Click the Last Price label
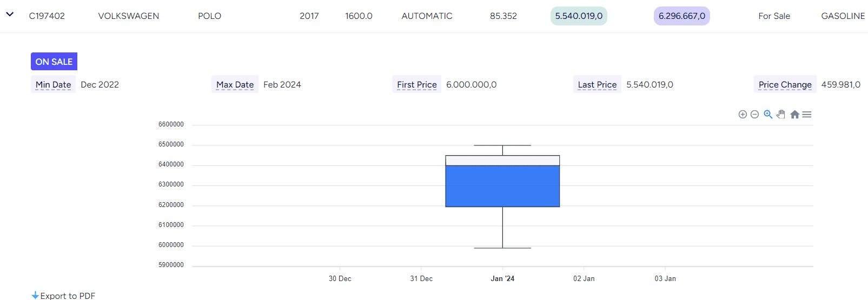 click(598, 84)
